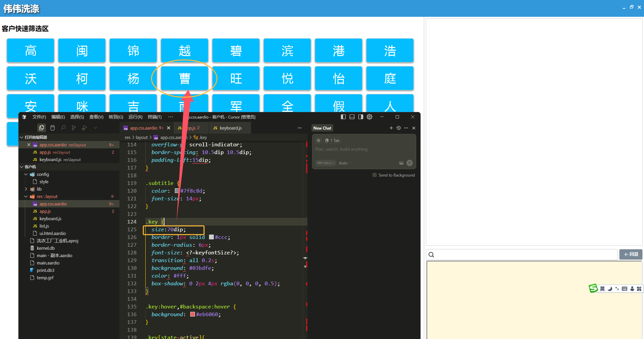Open the Run and Debug view icon

(85, 128)
